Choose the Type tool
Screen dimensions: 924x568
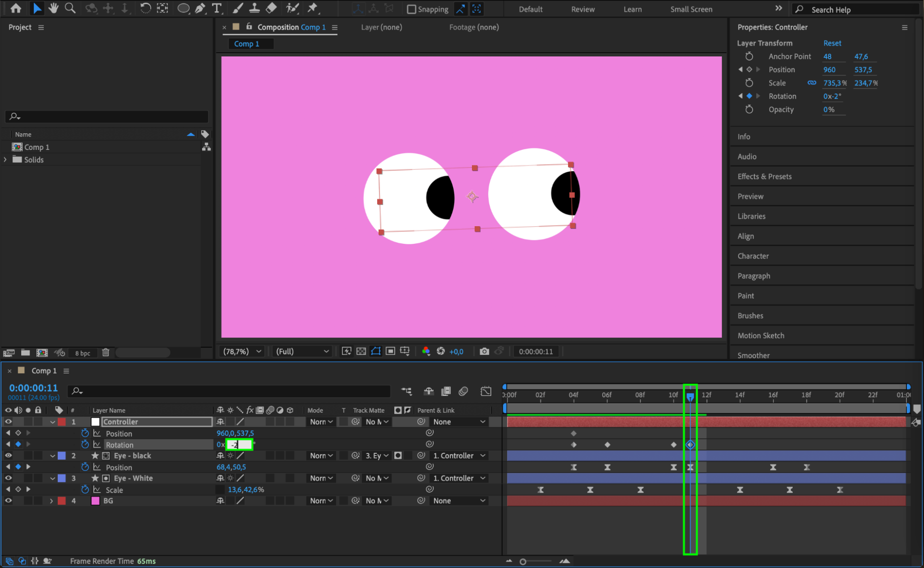click(216, 8)
